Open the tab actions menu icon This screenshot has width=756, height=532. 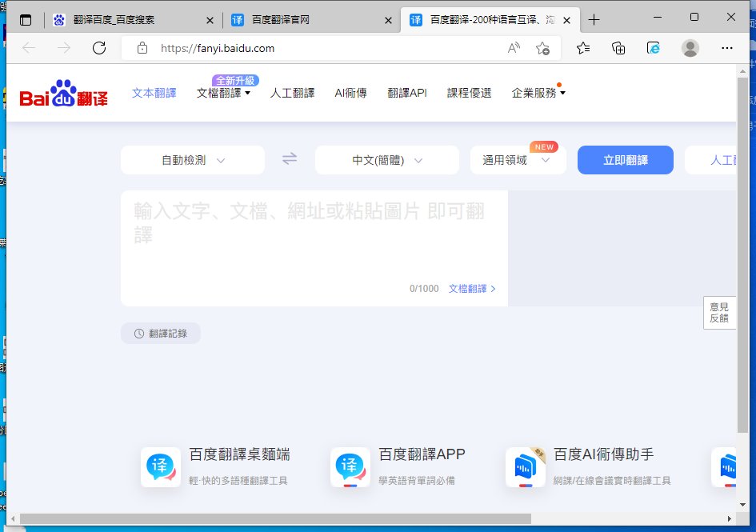click(26, 20)
